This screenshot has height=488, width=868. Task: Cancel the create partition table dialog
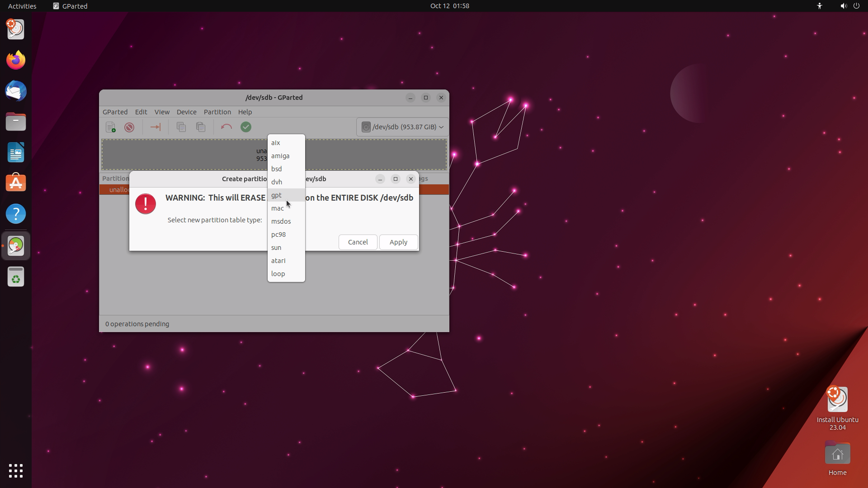pyautogui.click(x=358, y=242)
